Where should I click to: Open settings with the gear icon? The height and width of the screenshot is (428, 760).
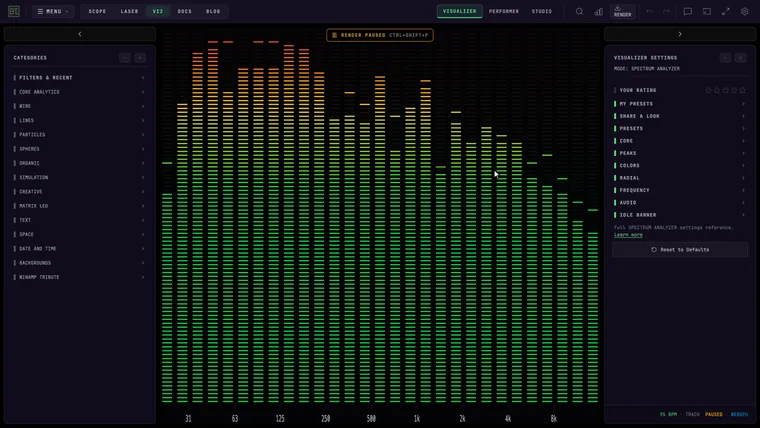[744, 11]
